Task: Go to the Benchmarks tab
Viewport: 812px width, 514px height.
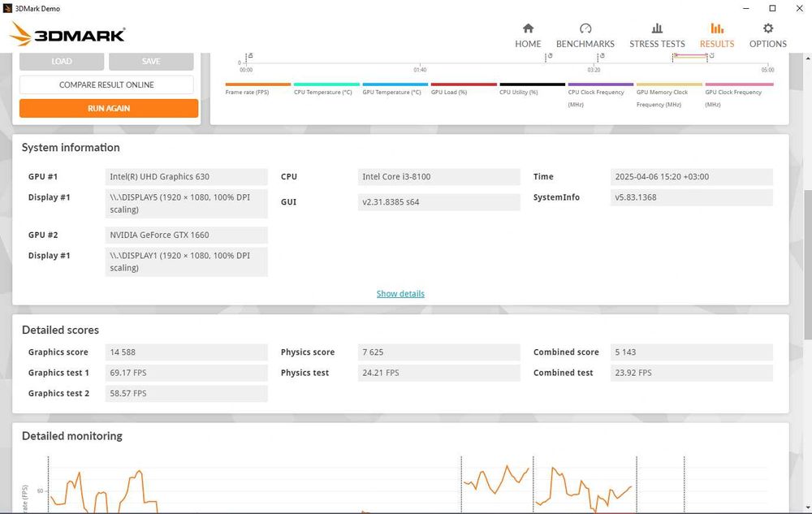Action: point(585,36)
